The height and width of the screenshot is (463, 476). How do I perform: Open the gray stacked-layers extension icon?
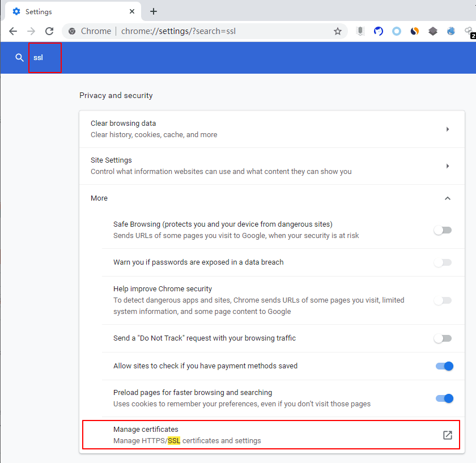click(x=433, y=31)
